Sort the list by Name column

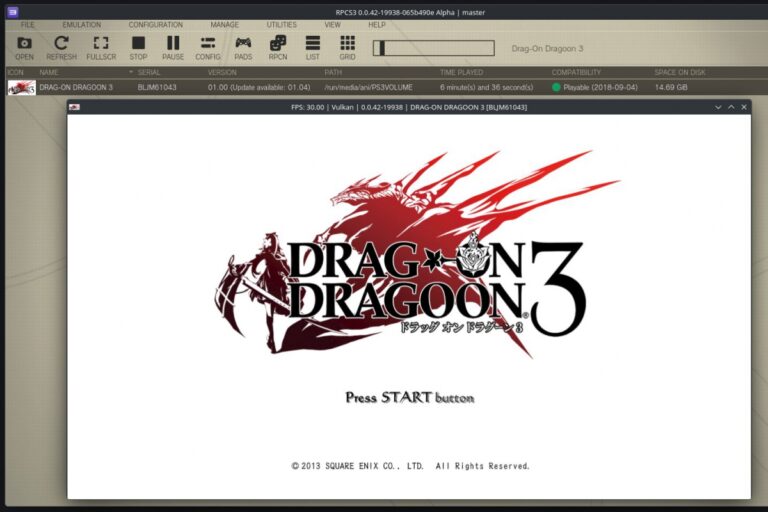coord(49,72)
